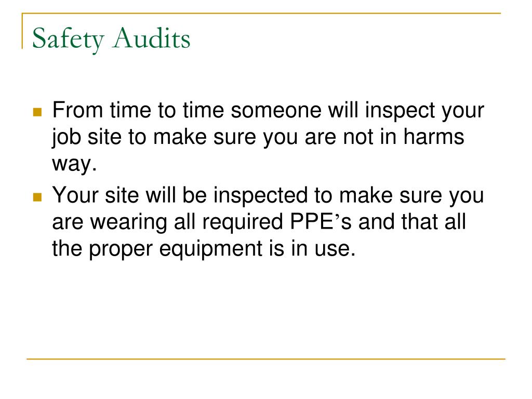
Task: Click the word "required" in second bullet
Action: click(x=243, y=223)
